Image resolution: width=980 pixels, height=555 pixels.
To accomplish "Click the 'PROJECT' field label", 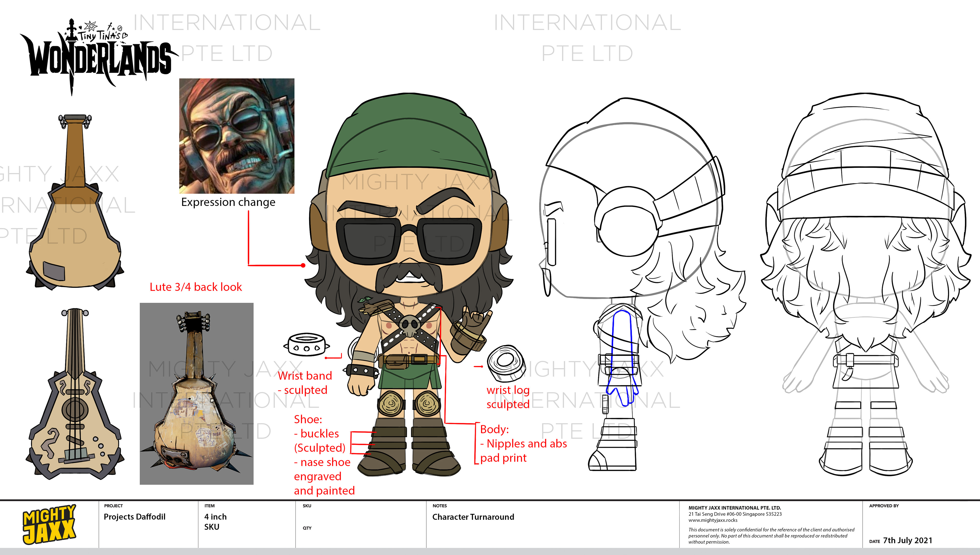I will (113, 506).
